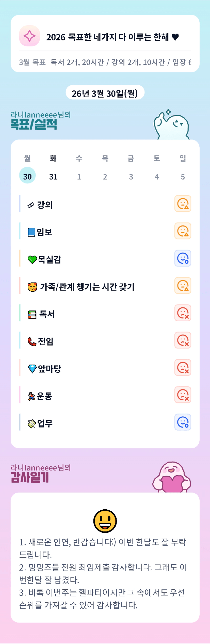Screen dimensions: 210x644
Task: Select Sunday 5 in the week row
Action: (x=183, y=176)
